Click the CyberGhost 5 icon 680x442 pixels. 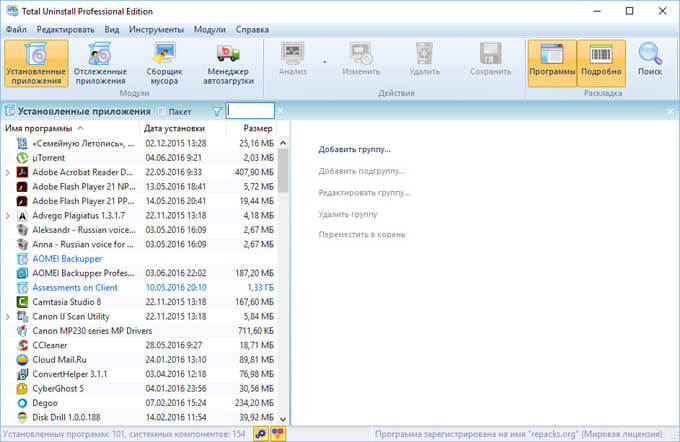(x=22, y=389)
